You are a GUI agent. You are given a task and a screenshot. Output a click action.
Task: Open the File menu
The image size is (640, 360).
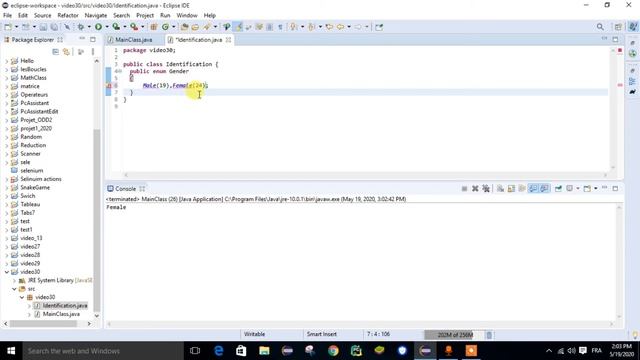click(7, 16)
